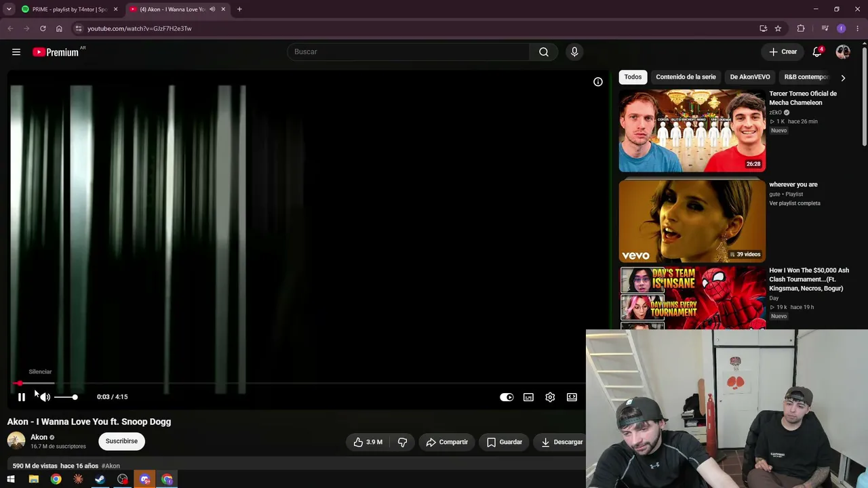Open the browser extensions puzzle icon
This screenshot has width=868, height=488.
[801, 28]
